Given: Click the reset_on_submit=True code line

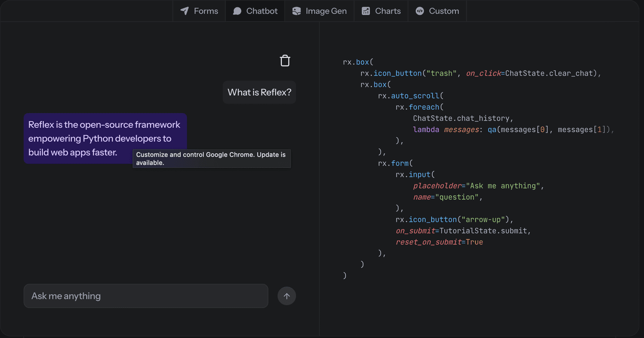Looking at the screenshot, I should pos(439,242).
